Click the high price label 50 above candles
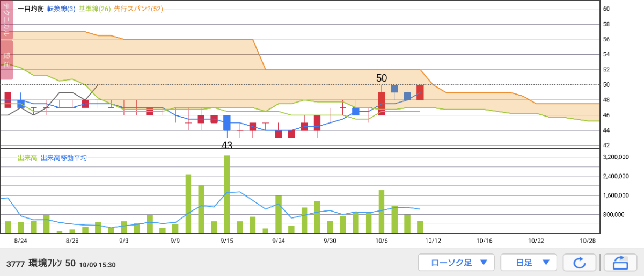The height and width of the screenshot is (276, 644). tap(382, 78)
